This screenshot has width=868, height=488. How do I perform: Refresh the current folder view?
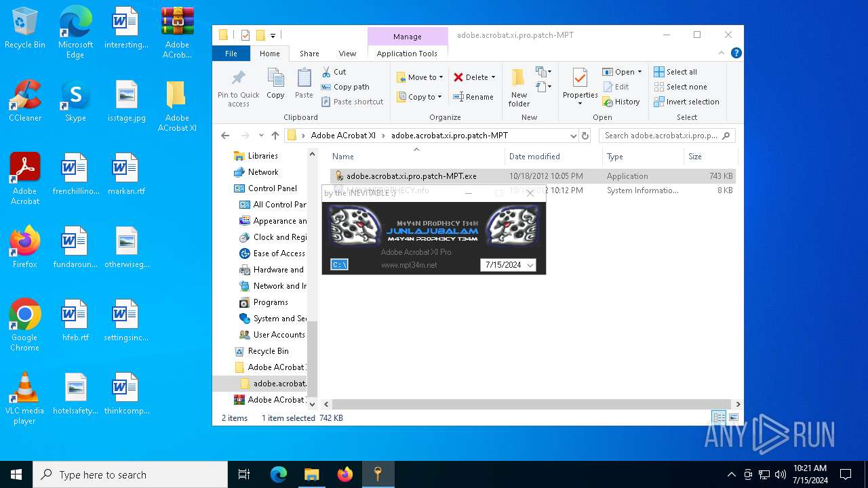coord(586,136)
